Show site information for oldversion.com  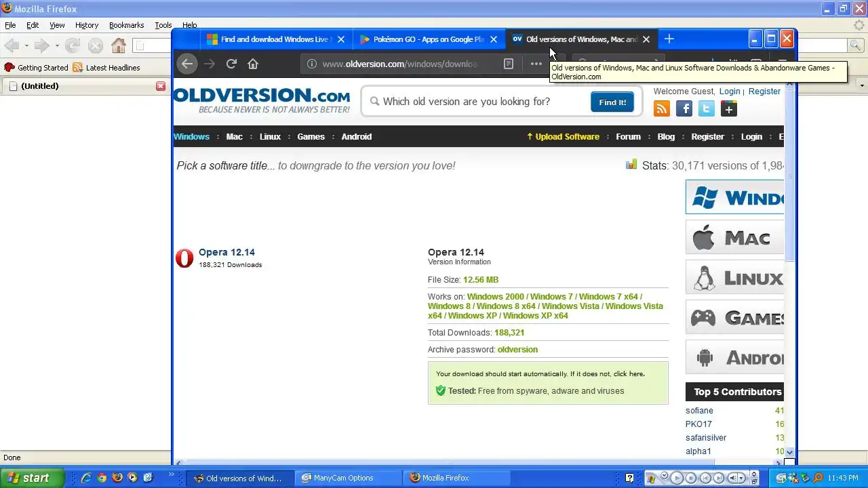[x=312, y=64]
